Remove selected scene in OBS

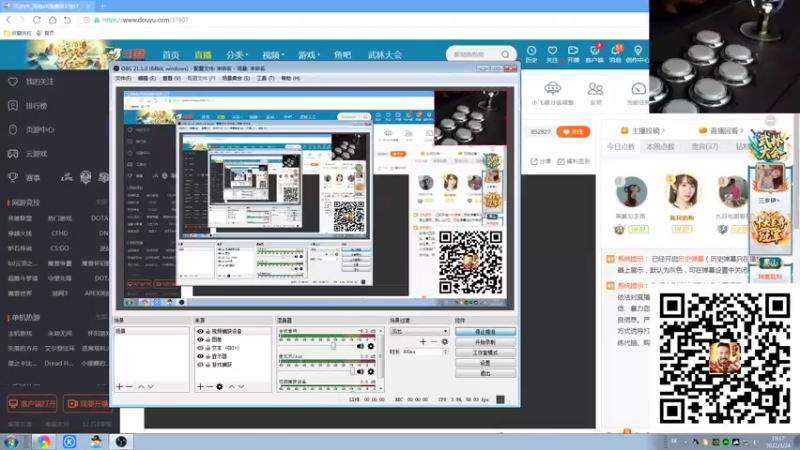(x=130, y=387)
